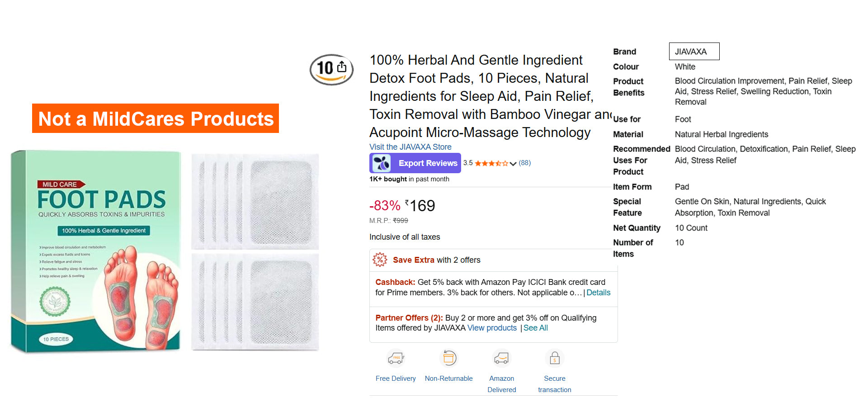Viewport: 868px width, 407px height.
Task: Click the Free Delivery text link
Action: (x=396, y=379)
